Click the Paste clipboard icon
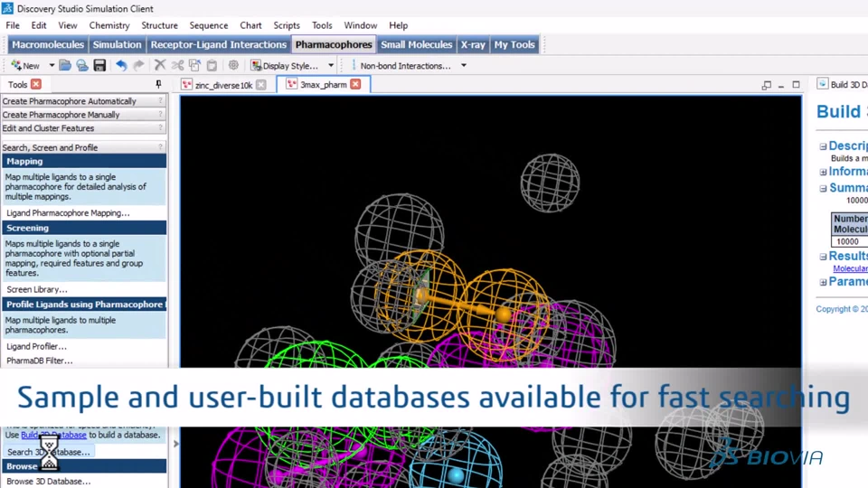 coord(212,65)
